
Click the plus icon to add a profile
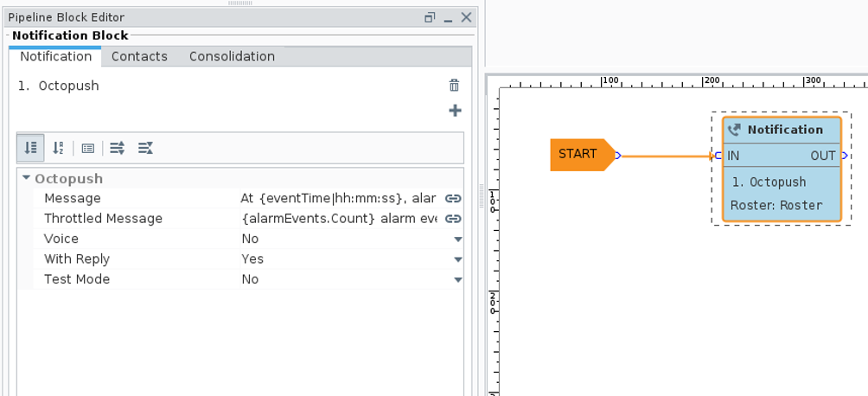pyautogui.click(x=455, y=111)
